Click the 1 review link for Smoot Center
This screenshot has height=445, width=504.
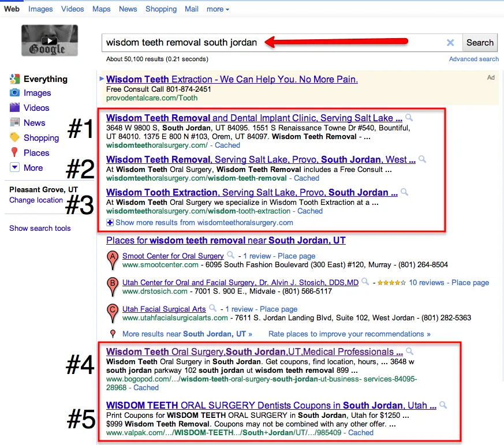pos(257,256)
